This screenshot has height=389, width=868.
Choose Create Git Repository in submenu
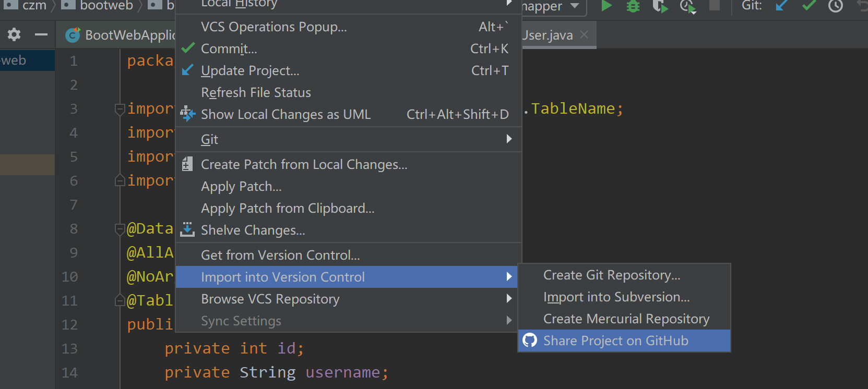tap(624, 275)
